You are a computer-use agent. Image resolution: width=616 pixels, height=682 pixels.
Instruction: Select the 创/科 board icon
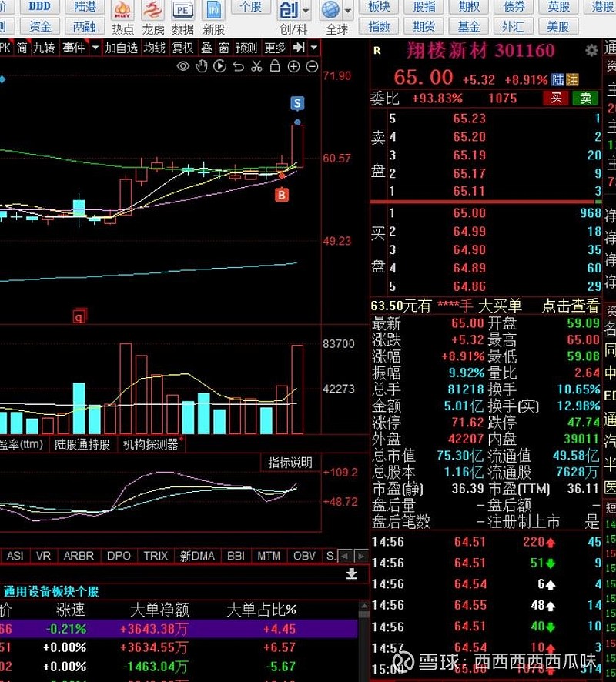point(289,11)
